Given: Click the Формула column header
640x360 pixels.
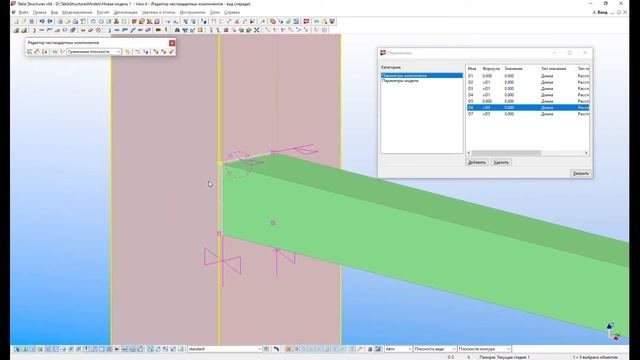Looking at the screenshot, I should (491, 69).
